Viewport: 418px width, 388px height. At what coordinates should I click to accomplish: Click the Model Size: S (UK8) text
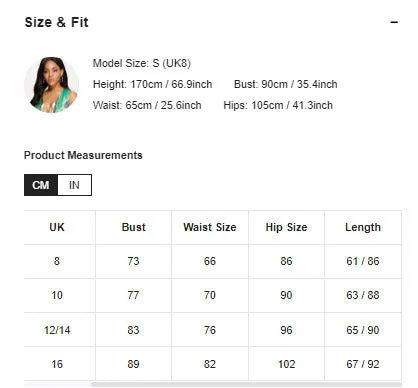coord(142,63)
